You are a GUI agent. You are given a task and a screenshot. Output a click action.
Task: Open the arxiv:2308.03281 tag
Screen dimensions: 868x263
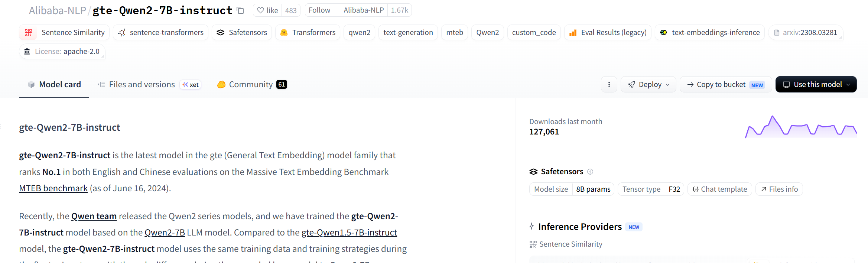click(x=806, y=32)
